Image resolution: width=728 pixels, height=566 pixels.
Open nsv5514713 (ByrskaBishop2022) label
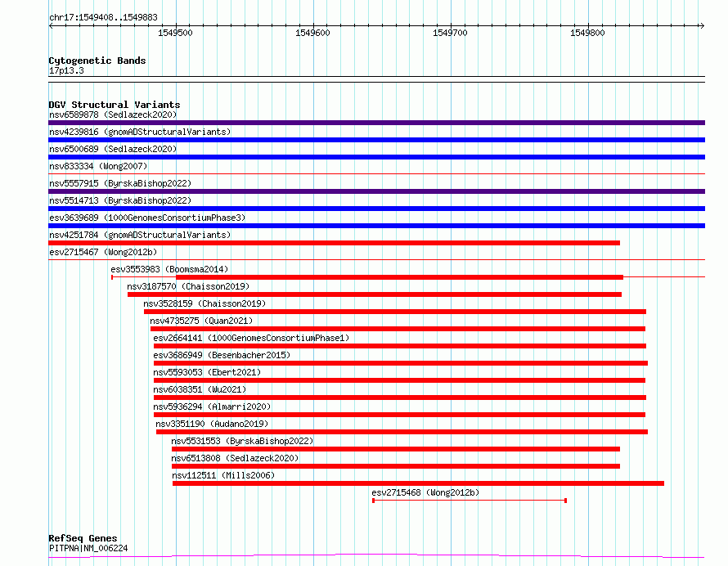click(120, 200)
